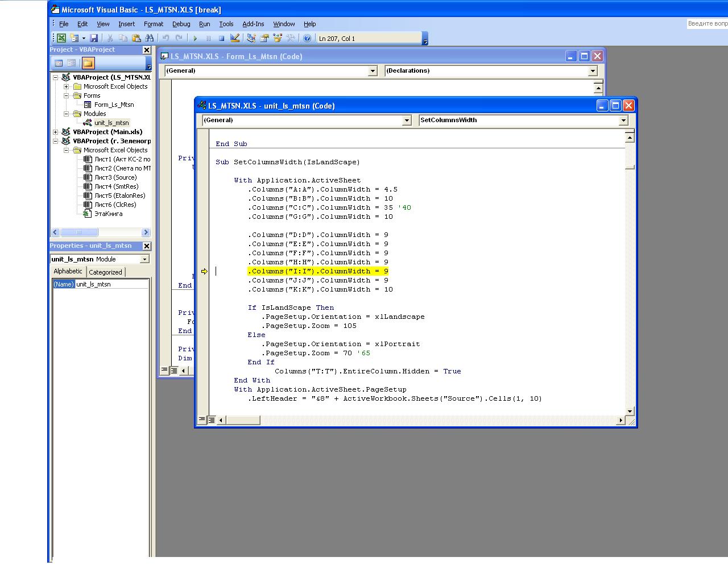The height and width of the screenshot is (582, 728).
Task: Collapse the VBAProject (г. Зеленогр...) node
Action: (55, 141)
